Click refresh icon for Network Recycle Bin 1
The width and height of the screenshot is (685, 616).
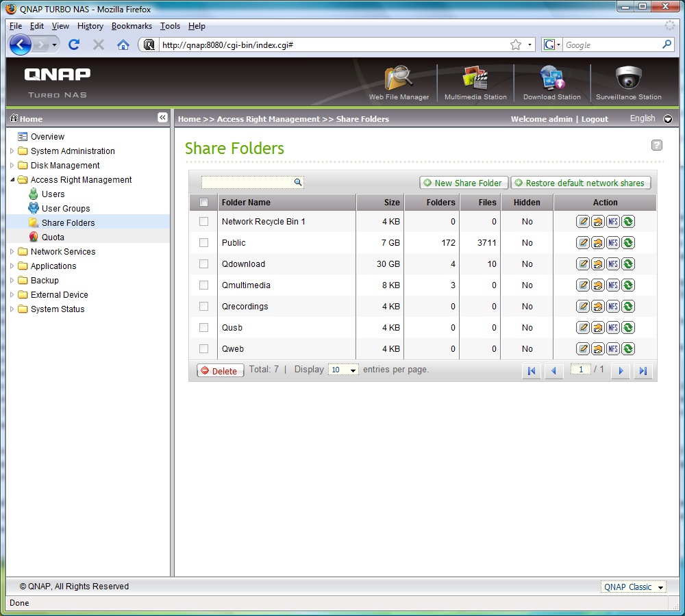pyautogui.click(x=628, y=221)
